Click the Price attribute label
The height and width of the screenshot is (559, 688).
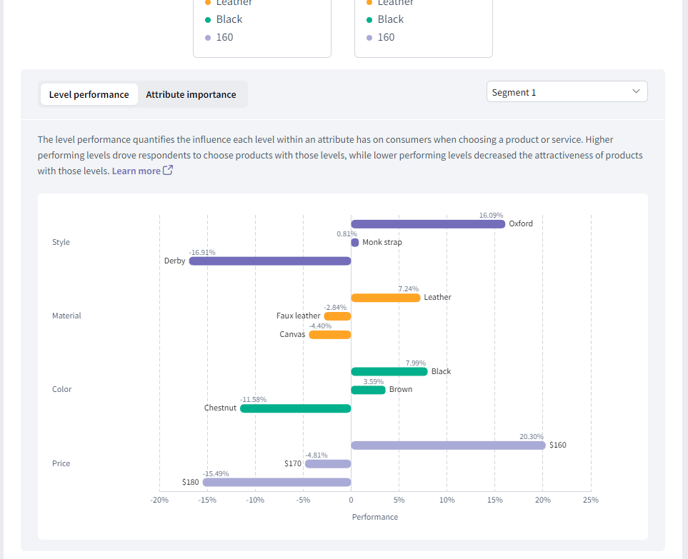point(61,463)
